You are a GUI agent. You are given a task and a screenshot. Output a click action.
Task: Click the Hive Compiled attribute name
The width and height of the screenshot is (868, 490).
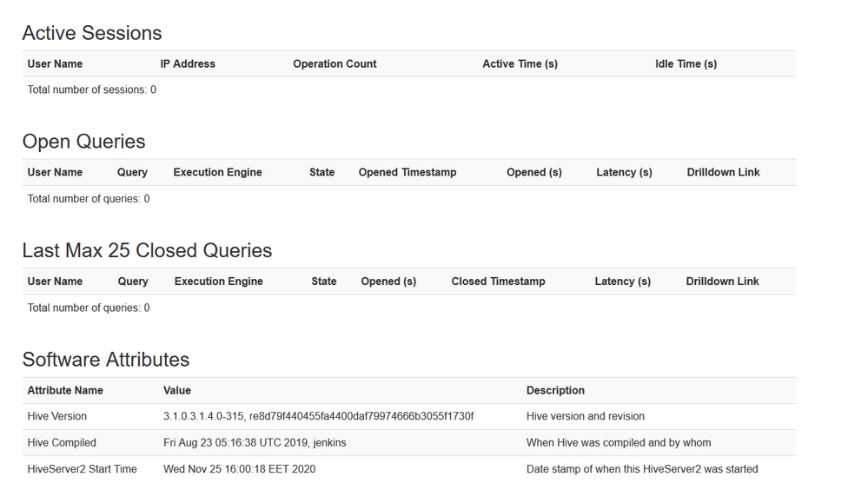click(62, 443)
